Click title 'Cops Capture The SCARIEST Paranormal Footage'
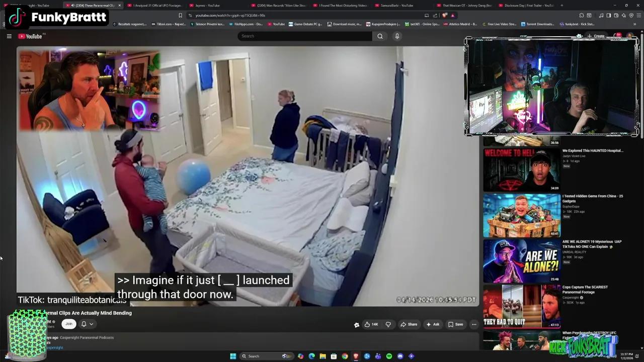The height and width of the screenshot is (362, 644). (585, 290)
